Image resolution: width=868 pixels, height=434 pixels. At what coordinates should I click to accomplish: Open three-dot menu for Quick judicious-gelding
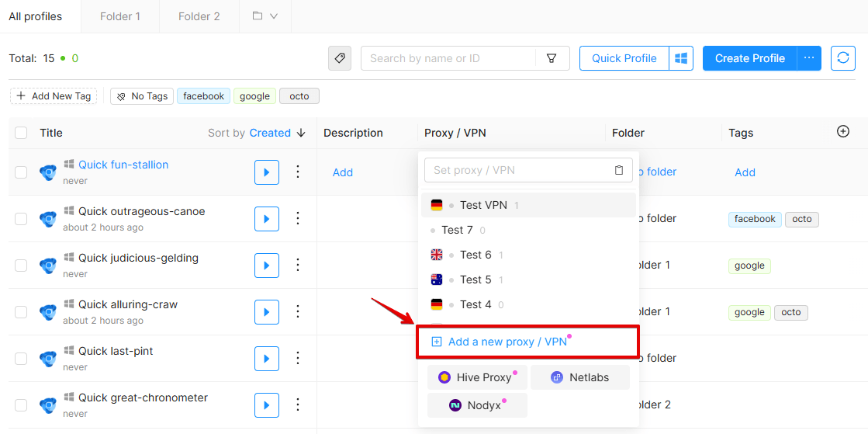(x=298, y=265)
